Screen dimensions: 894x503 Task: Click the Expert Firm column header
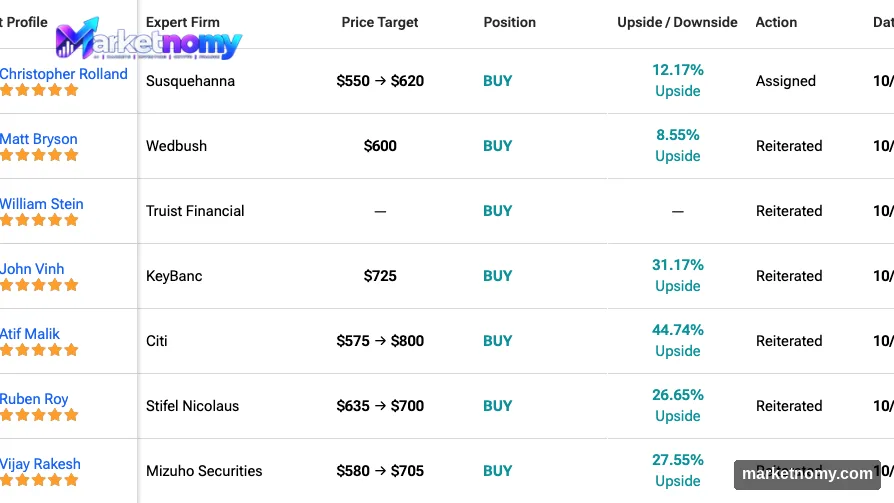point(182,22)
